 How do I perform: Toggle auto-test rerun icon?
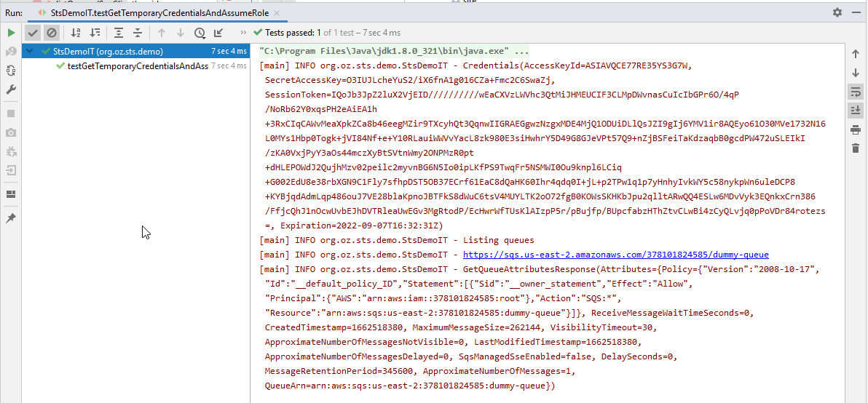pos(10,71)
